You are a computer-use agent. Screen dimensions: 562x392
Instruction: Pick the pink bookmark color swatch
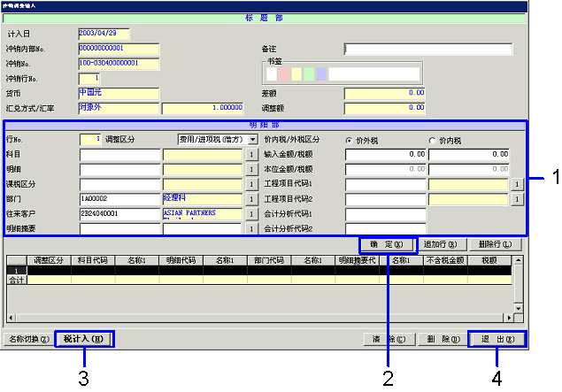click(284, 74)
